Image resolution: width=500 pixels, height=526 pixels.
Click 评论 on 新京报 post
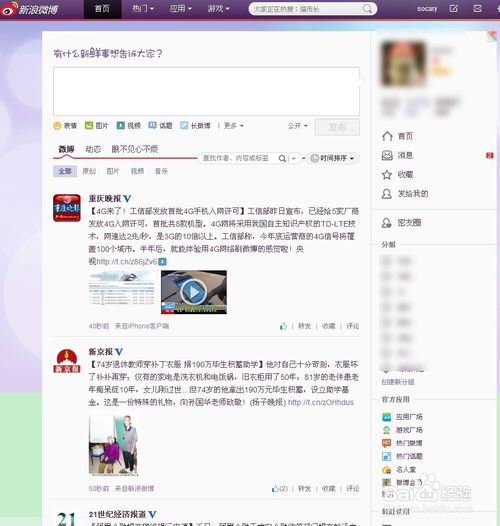point(353,489)
